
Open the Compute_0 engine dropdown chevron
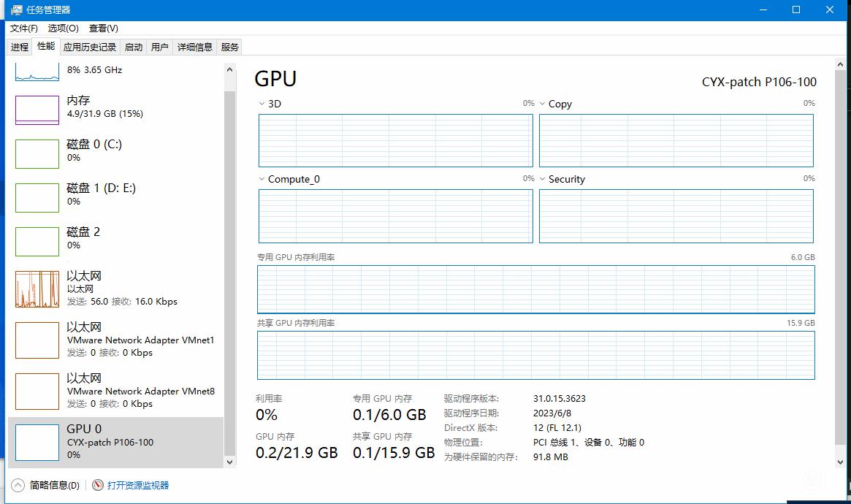262,179
